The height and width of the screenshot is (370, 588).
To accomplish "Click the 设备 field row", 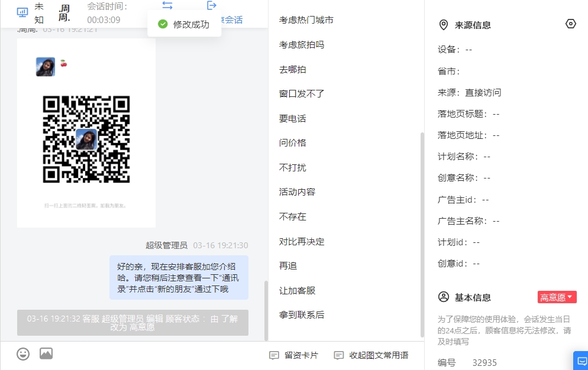I will pos(454,50).
